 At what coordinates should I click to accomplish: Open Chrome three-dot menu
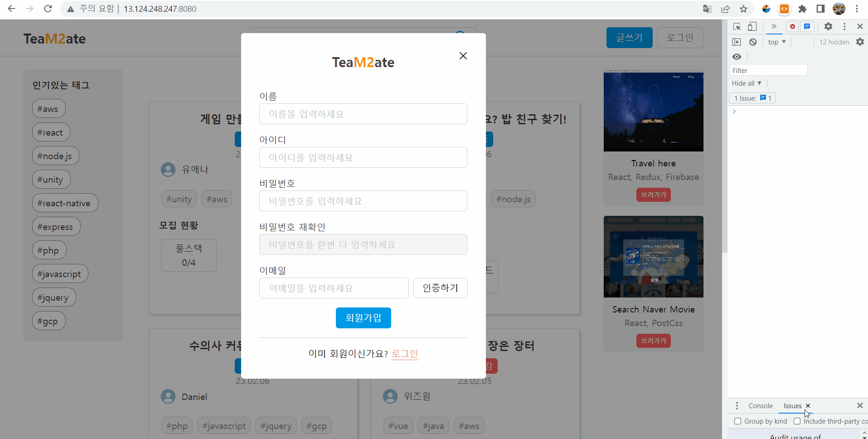857,9
